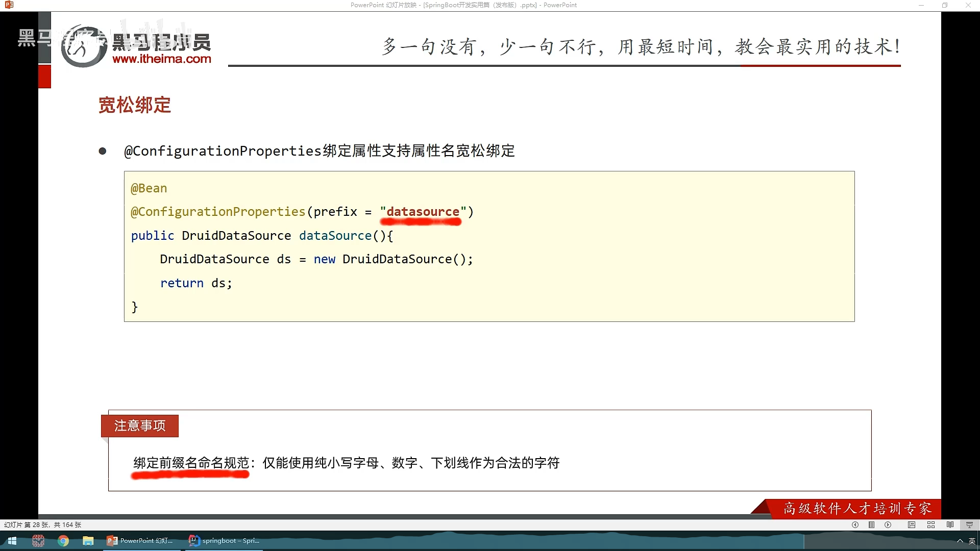Switch to Normal view icon
The image size is (980, 551).
pos(912,524)
